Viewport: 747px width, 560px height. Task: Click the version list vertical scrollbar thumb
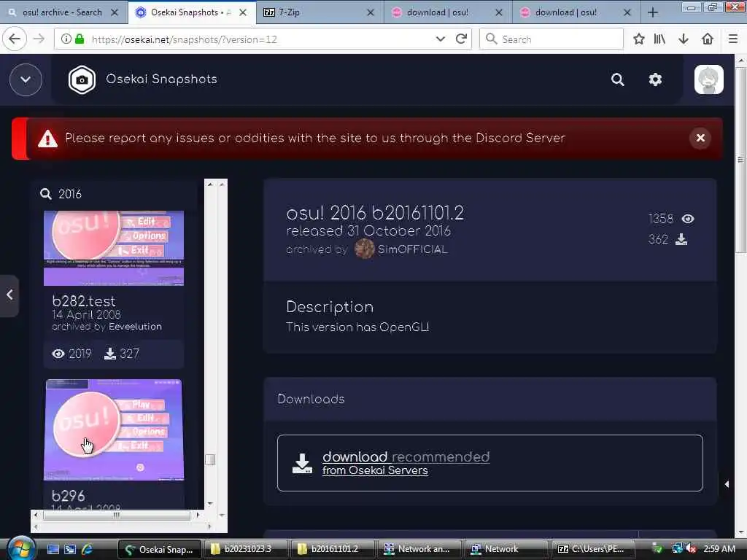click(x=210, y=459)
